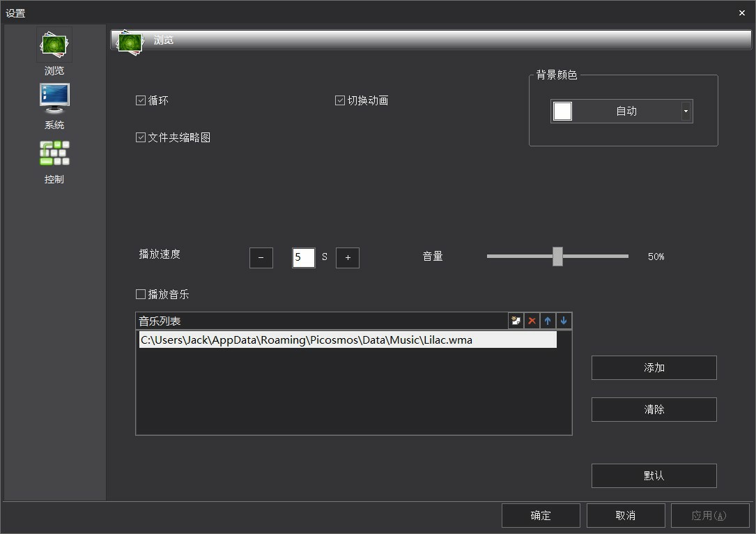Expand the 背景颜色 dropdown arrow

(x=686, y=112)
